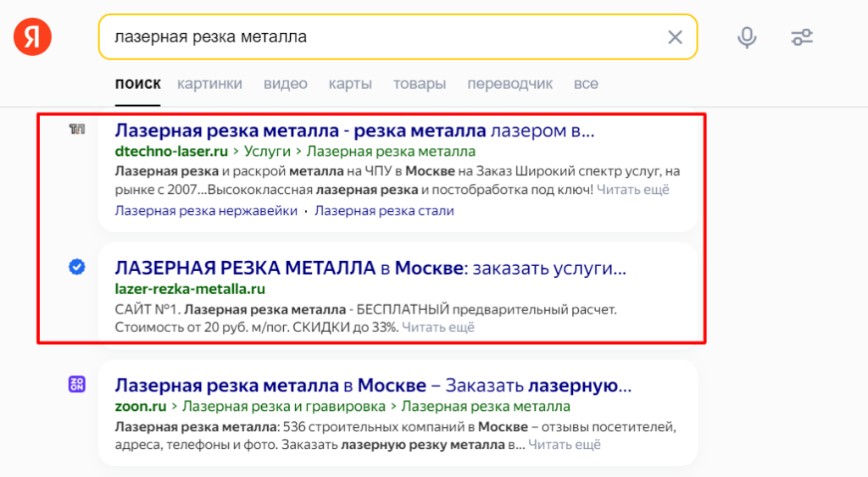Open the видео tab

285,84
